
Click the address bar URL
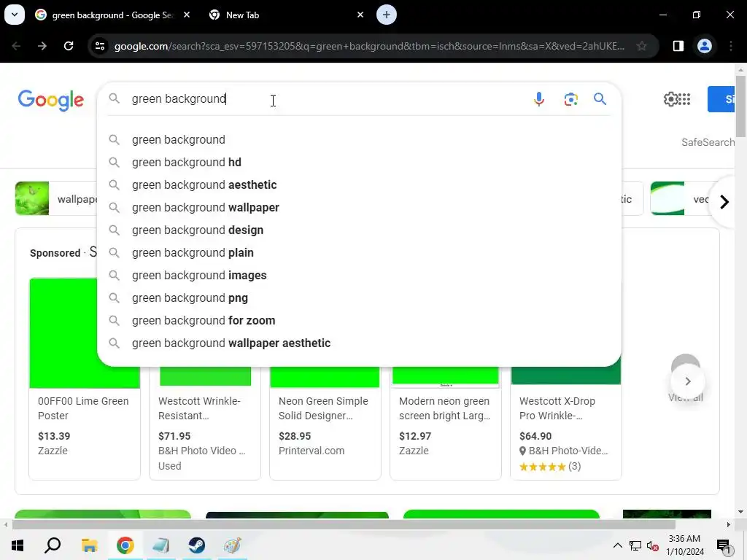coord(369,46)
